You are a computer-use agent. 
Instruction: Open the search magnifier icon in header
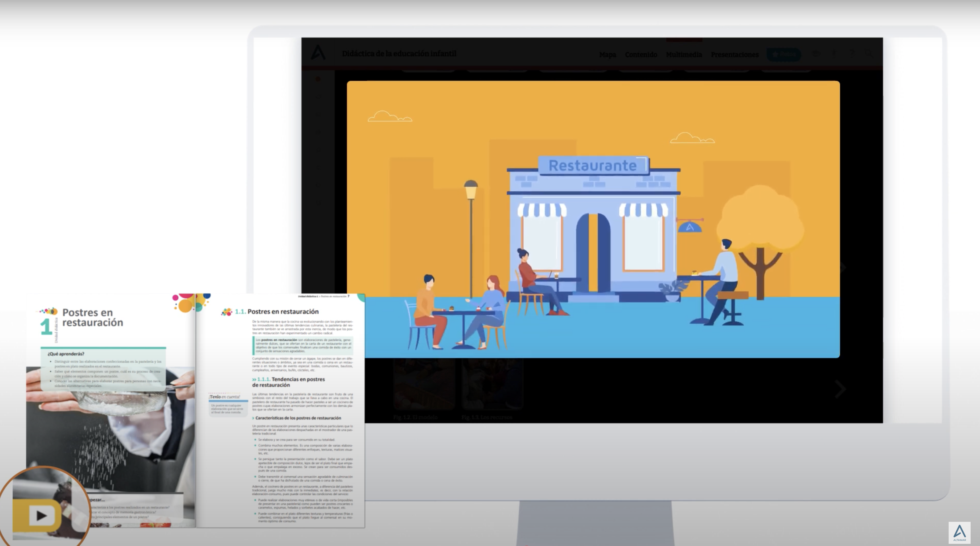[x=869, y=54]
